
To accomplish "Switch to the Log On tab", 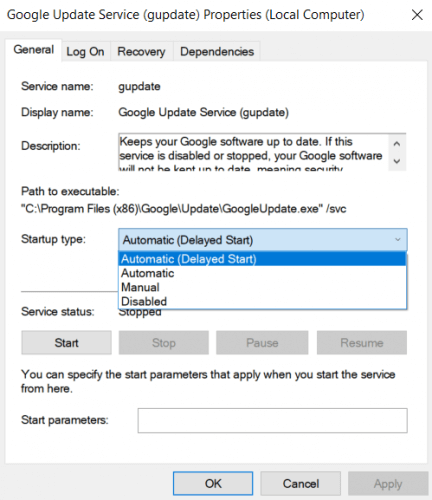I will pos(85,52).
